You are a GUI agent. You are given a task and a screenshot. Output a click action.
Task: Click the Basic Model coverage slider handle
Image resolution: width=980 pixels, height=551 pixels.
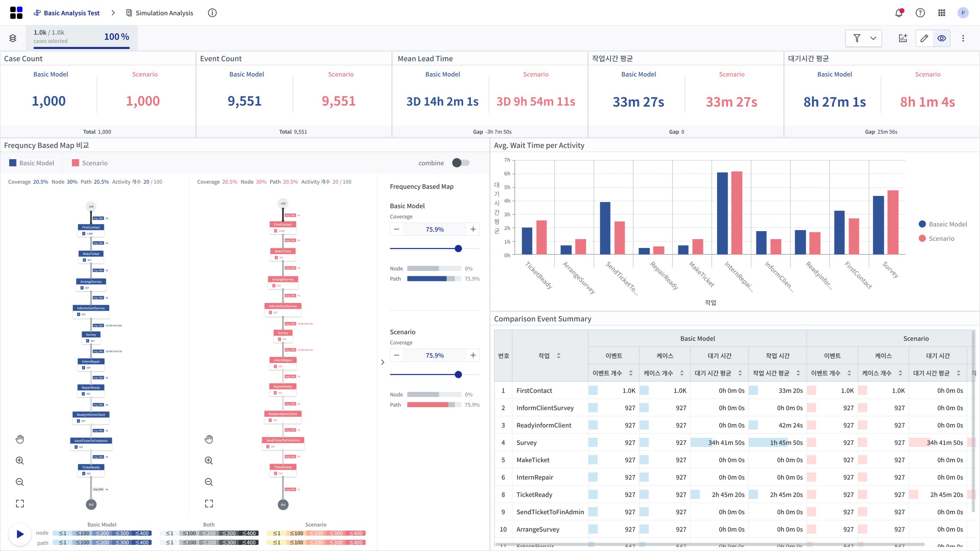pos(458,248)
